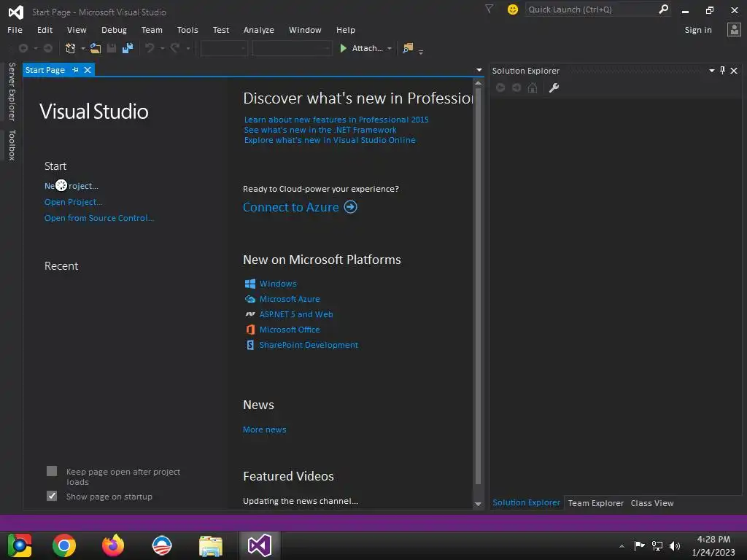This screenshot has width=747, height=560.
Task: Click the Redo toolbar icon
Action: [x=175, y=48]
